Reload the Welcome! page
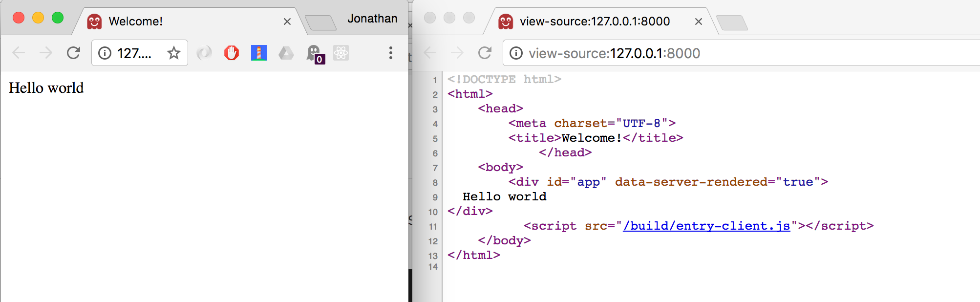This screenshot has height=302, width=980. [73, 53]
